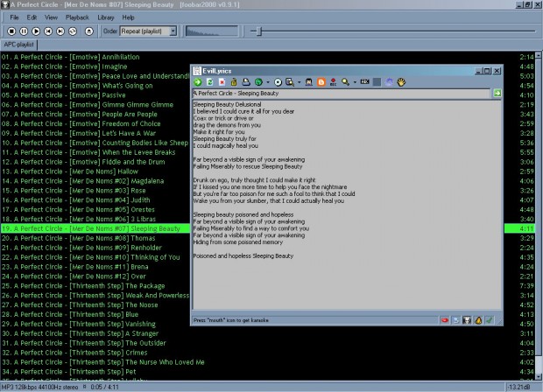Click the padlock icon in EvilLyrics toolbar
The image size is (543, 392).
234,82
